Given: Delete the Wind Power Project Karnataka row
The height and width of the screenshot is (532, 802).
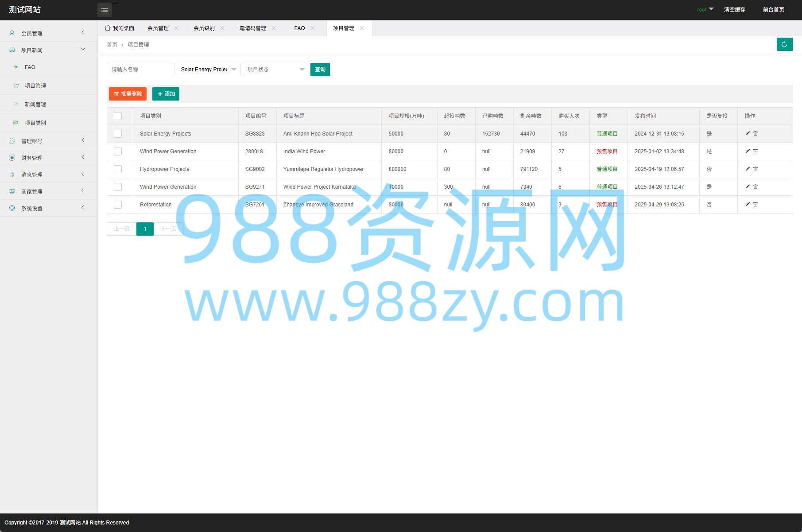Looking at the screenshot, I should click(756, 186).
